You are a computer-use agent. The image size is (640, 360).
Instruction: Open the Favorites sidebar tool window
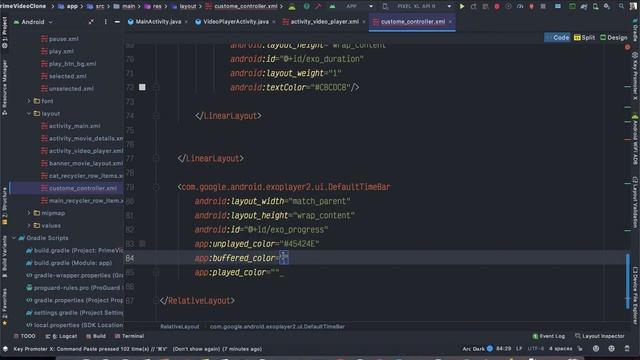[4, 307]
